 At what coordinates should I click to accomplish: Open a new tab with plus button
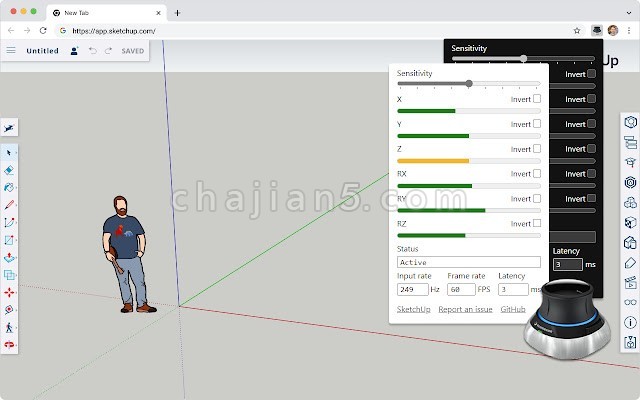177,13
